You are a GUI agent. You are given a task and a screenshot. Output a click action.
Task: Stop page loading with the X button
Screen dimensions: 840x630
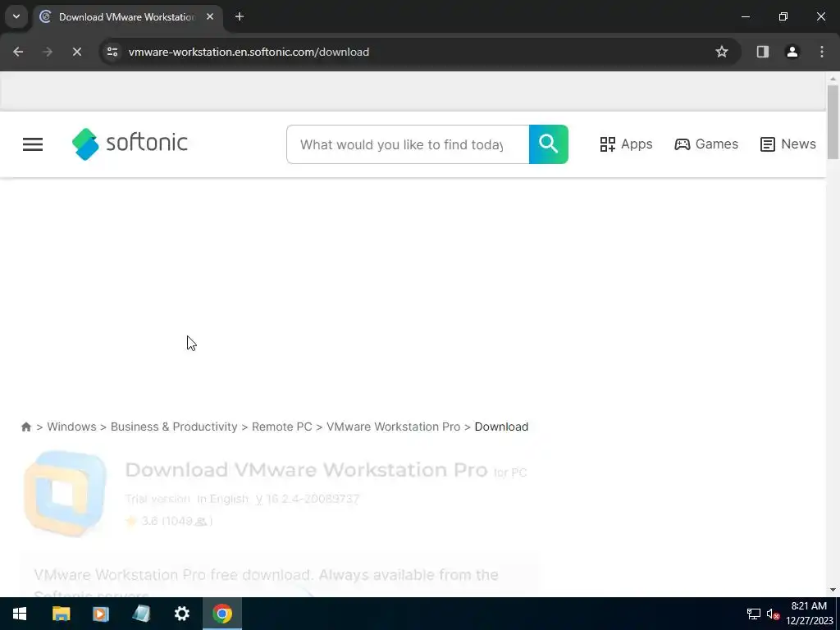[x=76, y=52]
